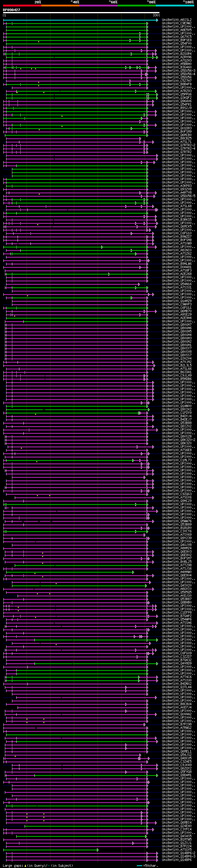This screenshot has height=868, width=197.
Task: Click the white query sequence ruler bar
Action: [81, 13]
